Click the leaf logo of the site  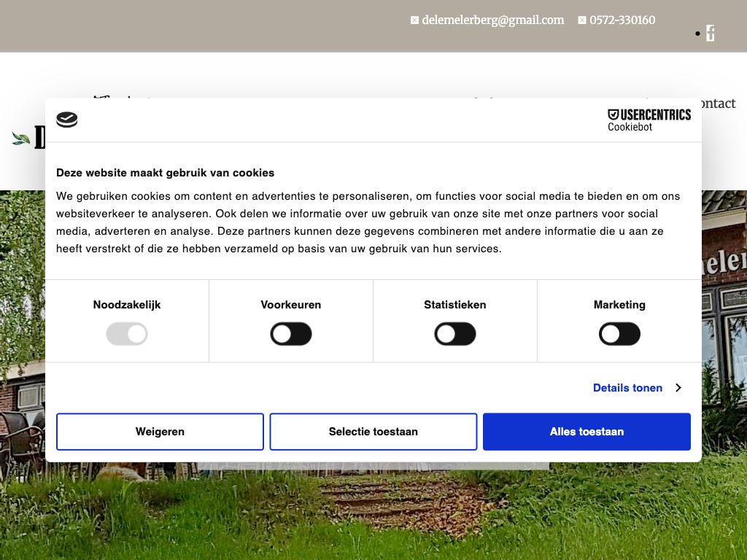(x=21, y=139)
